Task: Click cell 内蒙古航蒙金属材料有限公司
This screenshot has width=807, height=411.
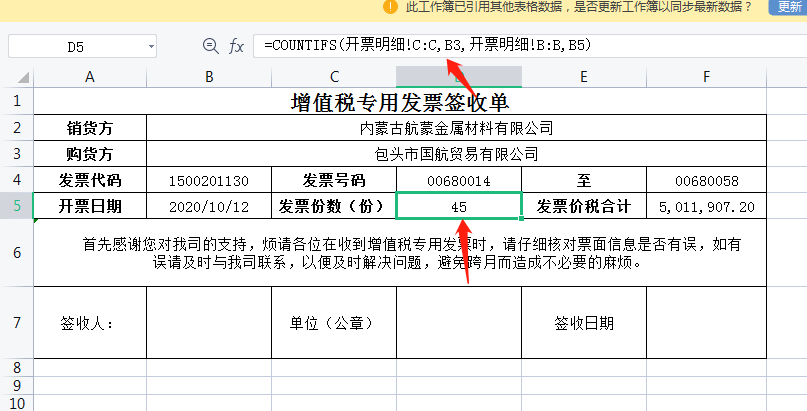Action: 457,128
